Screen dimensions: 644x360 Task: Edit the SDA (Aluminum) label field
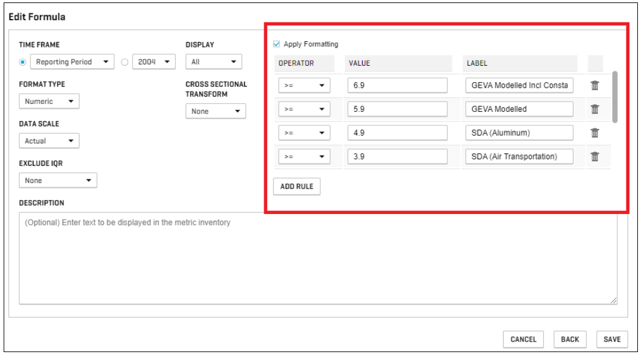(519, 133)
